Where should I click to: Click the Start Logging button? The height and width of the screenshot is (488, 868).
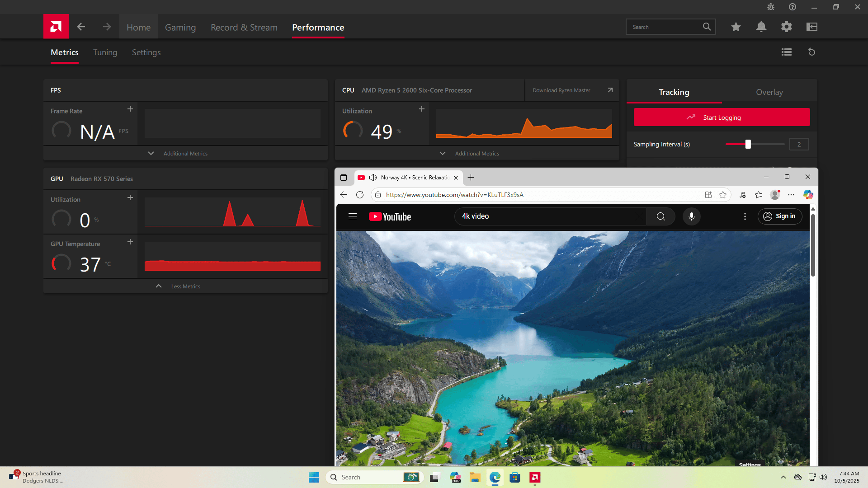coord(722,117)
